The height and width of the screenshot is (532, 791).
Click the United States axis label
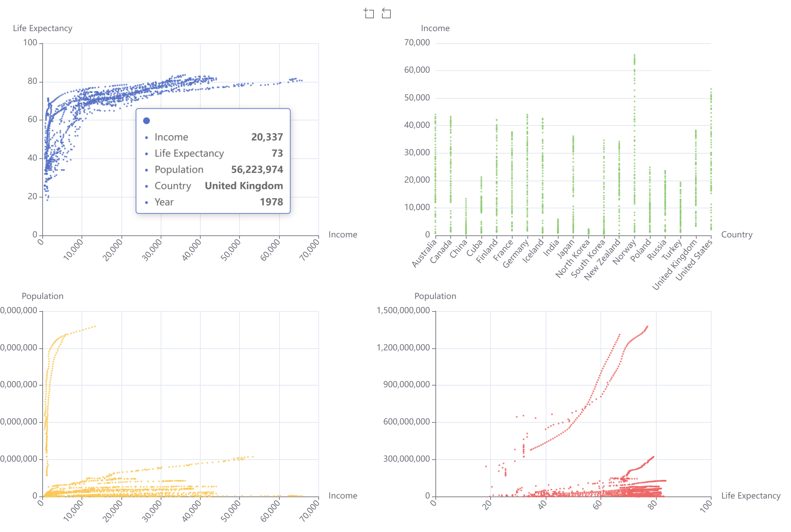pyautogui.click(x=693, y=260)
